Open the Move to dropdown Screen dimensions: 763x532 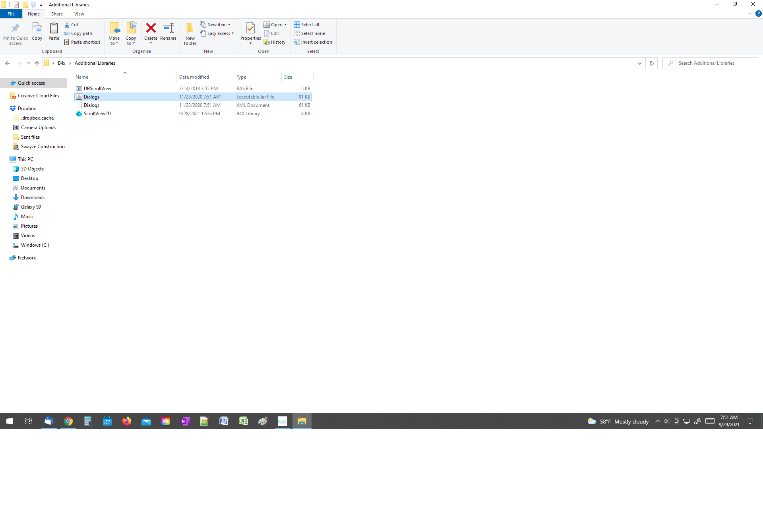point(114,41)
